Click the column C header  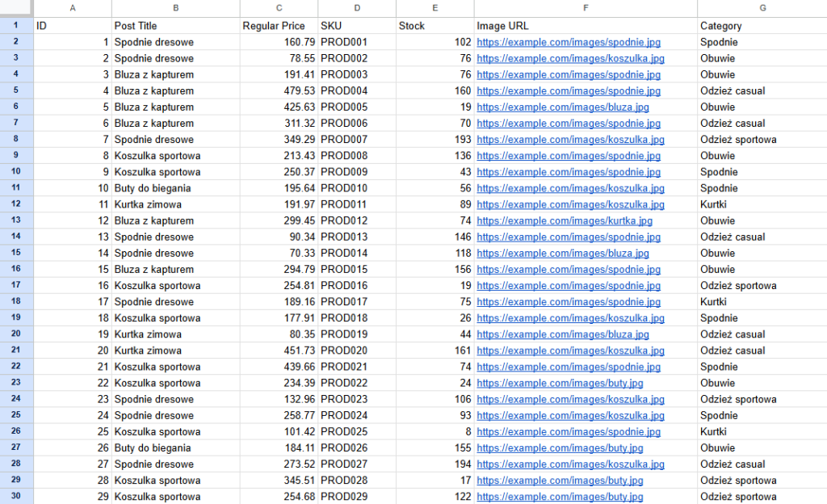coord(279,8)
